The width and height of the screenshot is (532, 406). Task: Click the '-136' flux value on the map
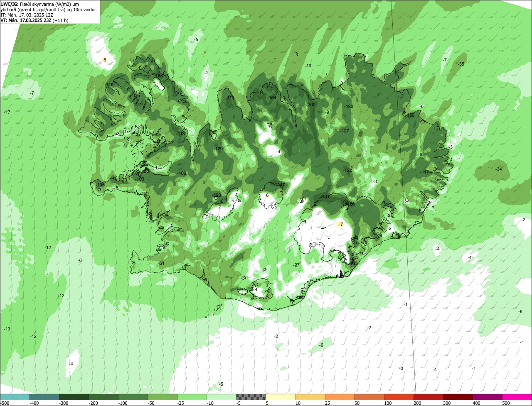pyautogui.click(x=410, y=115)
